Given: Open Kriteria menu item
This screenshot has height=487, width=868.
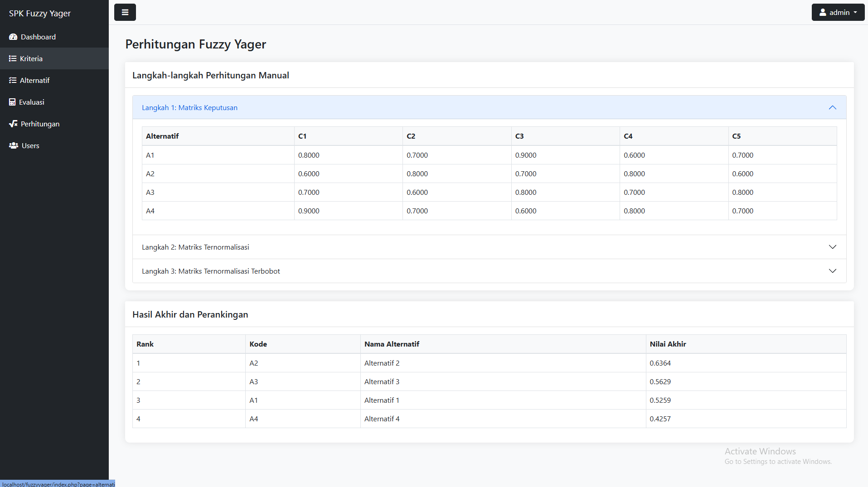Looking at the screenshot, I should click(54, 59).
